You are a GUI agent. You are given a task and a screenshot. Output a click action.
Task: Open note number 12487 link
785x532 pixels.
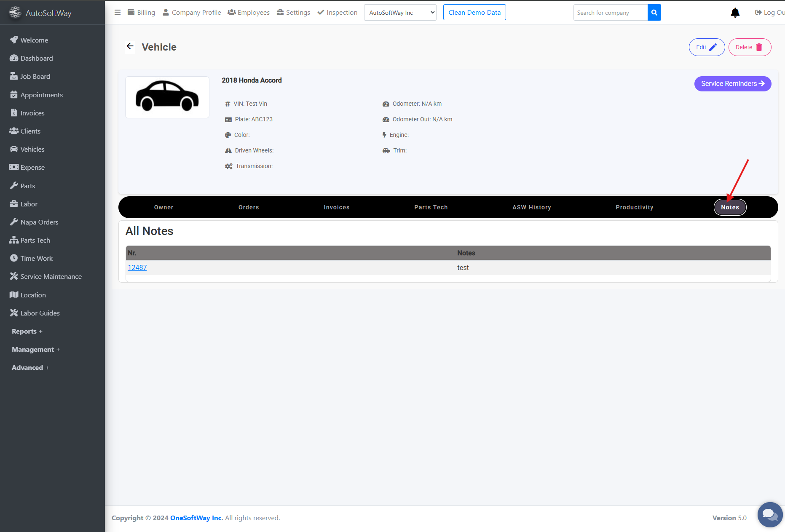pos(137,268)
